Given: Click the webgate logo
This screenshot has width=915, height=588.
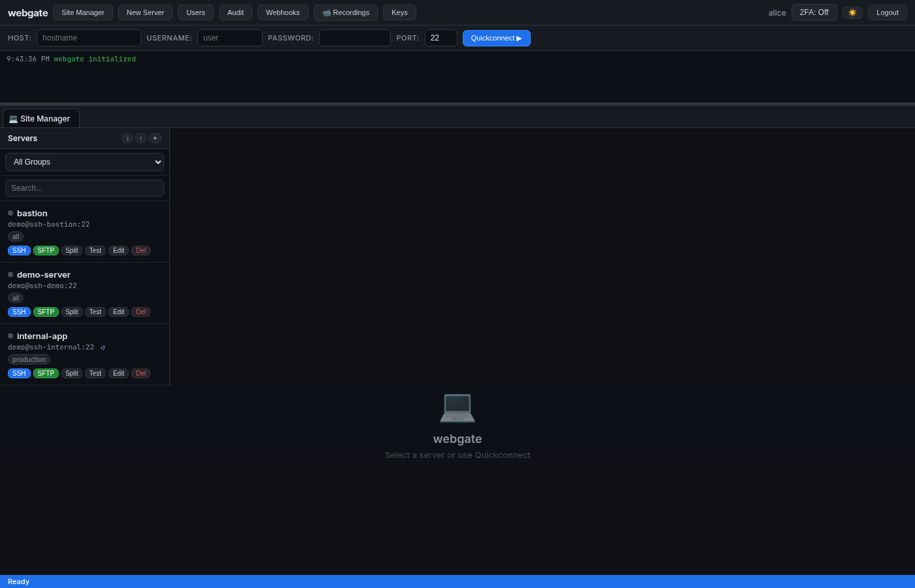Looking at the screenshot, I should pos(27,12).
